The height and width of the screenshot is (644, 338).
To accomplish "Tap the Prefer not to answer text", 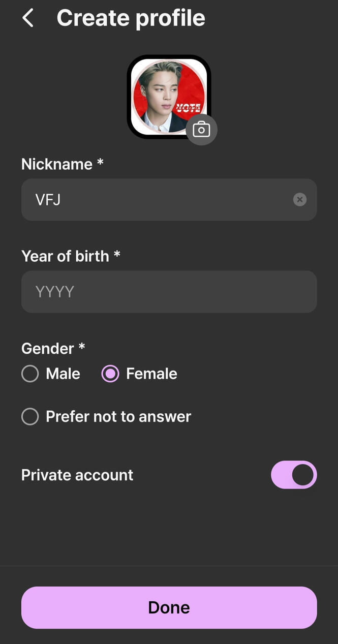I will [x=118, y=417].
